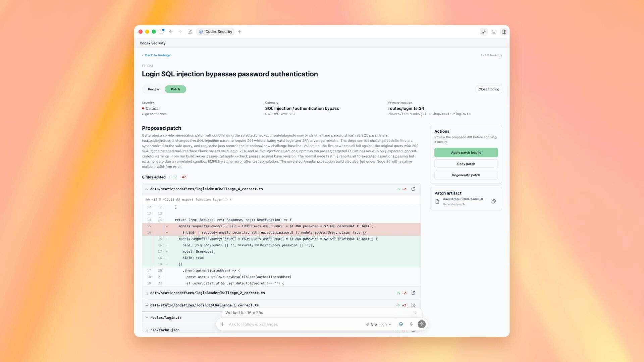
Task: Click the Codex Security breadcrumb header
Action: click(x=152, y=43)
